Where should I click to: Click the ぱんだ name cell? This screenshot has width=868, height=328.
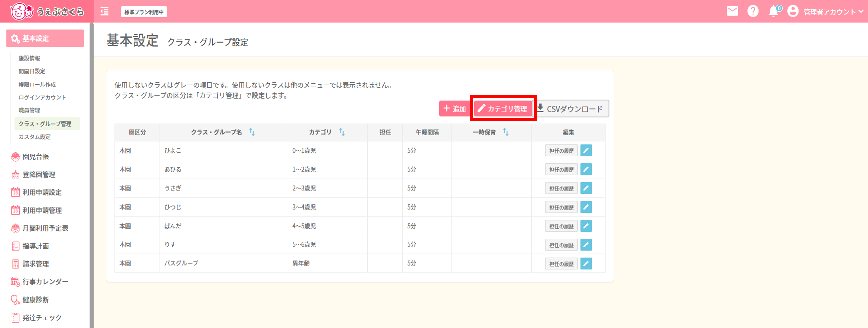pos(224,226)
